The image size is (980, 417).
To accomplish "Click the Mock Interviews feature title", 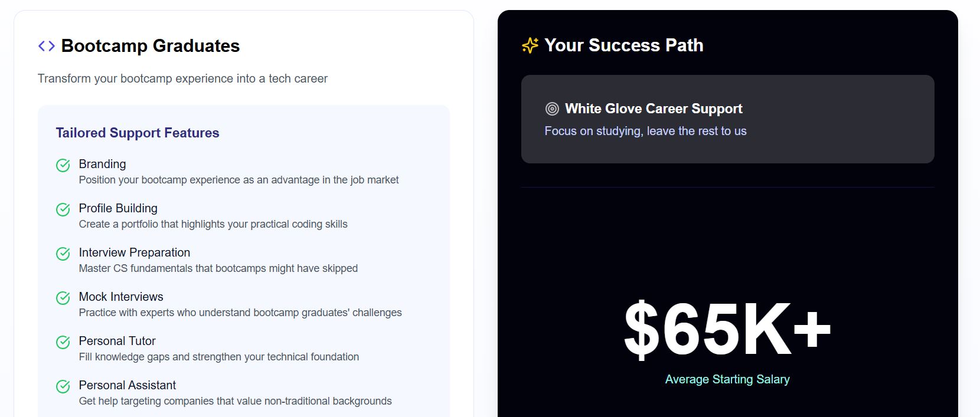I will [x=121, y=297].
